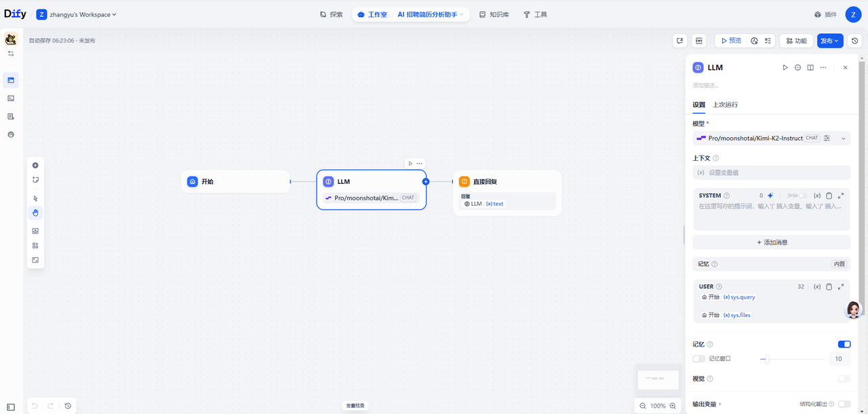Adjust the memory window size slider
The width and height of the screenshot is (868, 414).
766,359
